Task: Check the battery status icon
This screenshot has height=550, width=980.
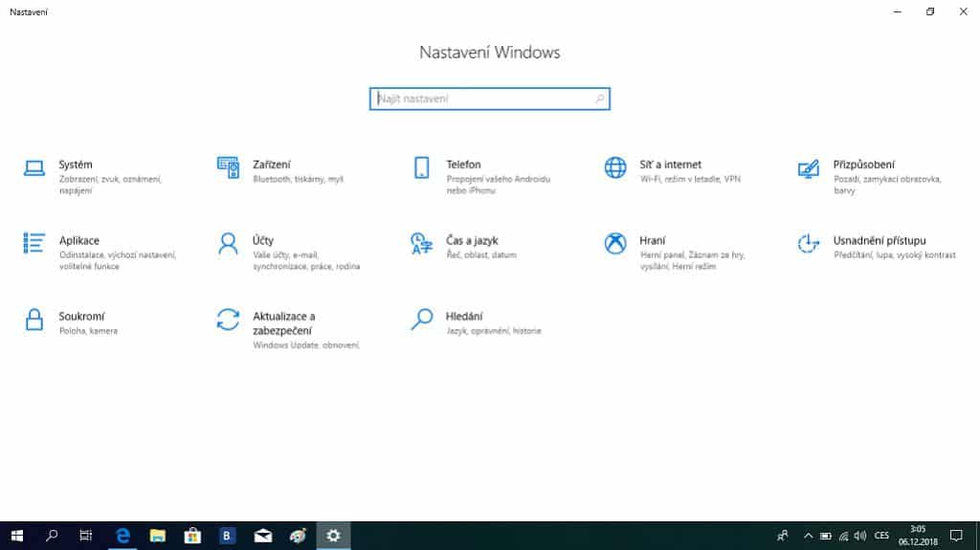Action: click(826, 536)
